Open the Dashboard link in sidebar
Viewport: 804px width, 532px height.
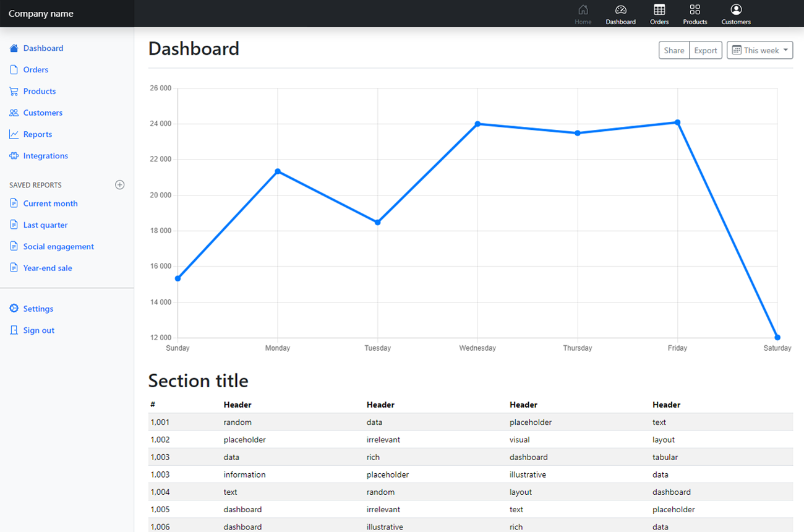pyautogui.click(x=43, y=48)
